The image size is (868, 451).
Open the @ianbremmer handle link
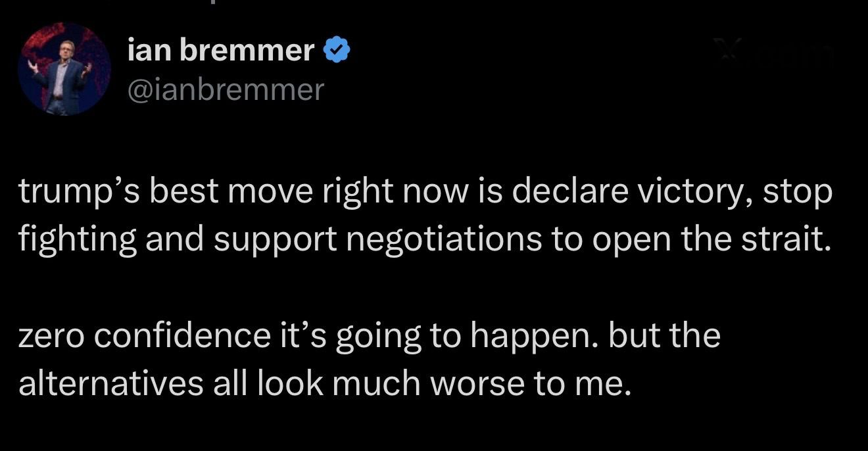tap(226, 89)
